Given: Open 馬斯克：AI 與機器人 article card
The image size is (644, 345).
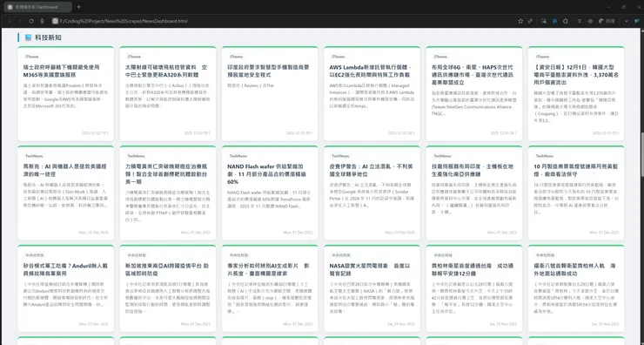Looking at the screenshot, I should pyautogui.click(x=66, y=193).
